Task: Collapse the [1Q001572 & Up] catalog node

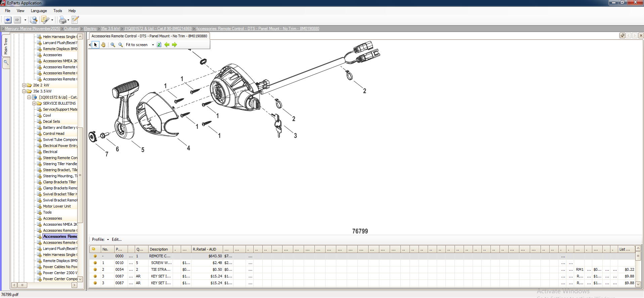Action: (29, 97)
